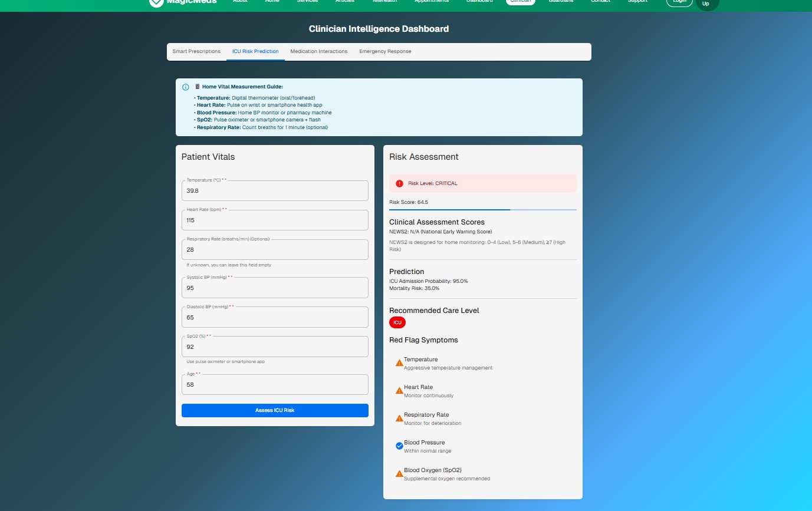The width and height of the screenshot is (812, 511).
Task: Click the Age field showing 58
Action: pyautogui.click(x=275, y=384)
